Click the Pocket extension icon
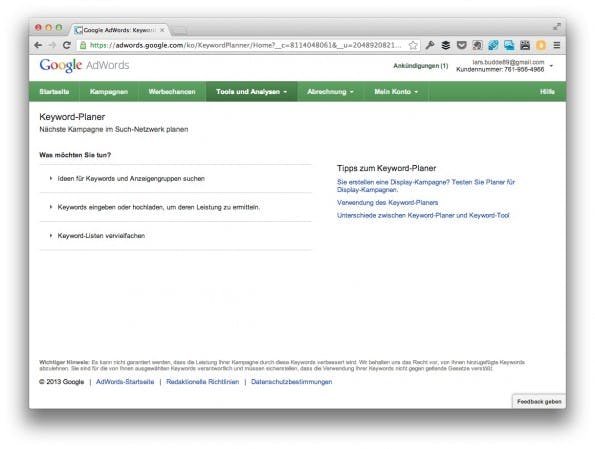Viewport: 595px width, 449px height. click(x=461, y=45)
